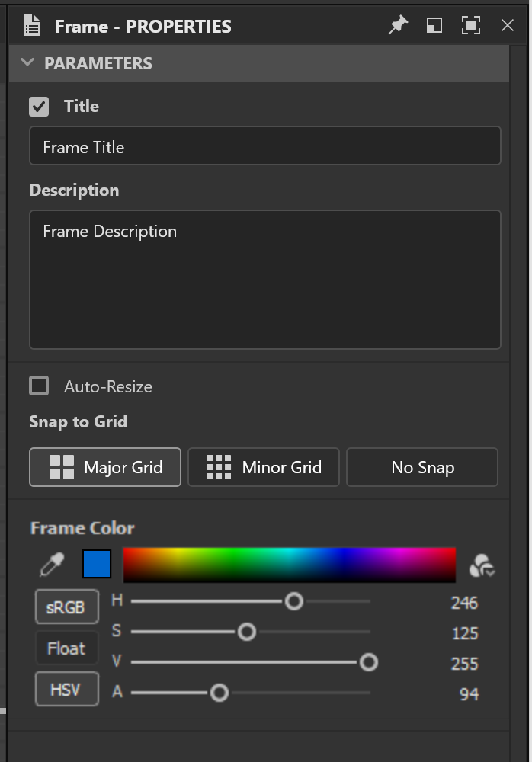
Task: Toggle the HSV color mode button
Action: (x=67, y=689)
